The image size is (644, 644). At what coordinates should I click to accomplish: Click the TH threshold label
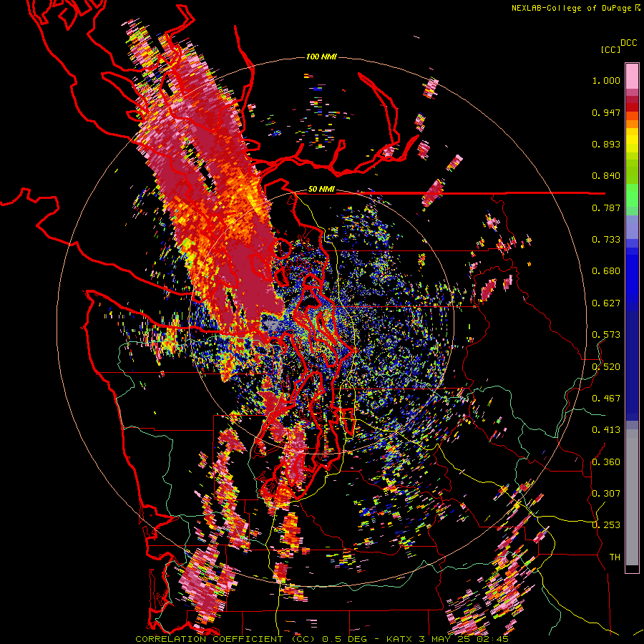coord(615,557)
